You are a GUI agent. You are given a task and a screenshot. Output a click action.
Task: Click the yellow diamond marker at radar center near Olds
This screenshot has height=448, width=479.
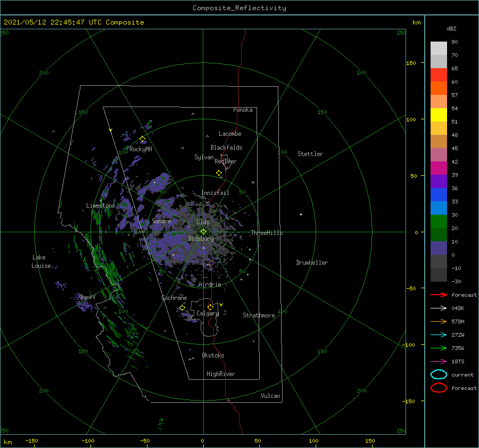tap(203, 232)
